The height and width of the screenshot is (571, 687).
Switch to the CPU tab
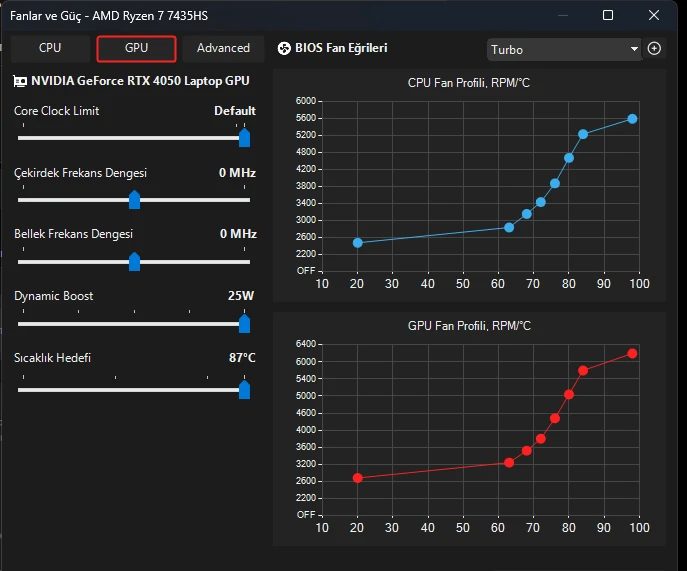point(50,48)
